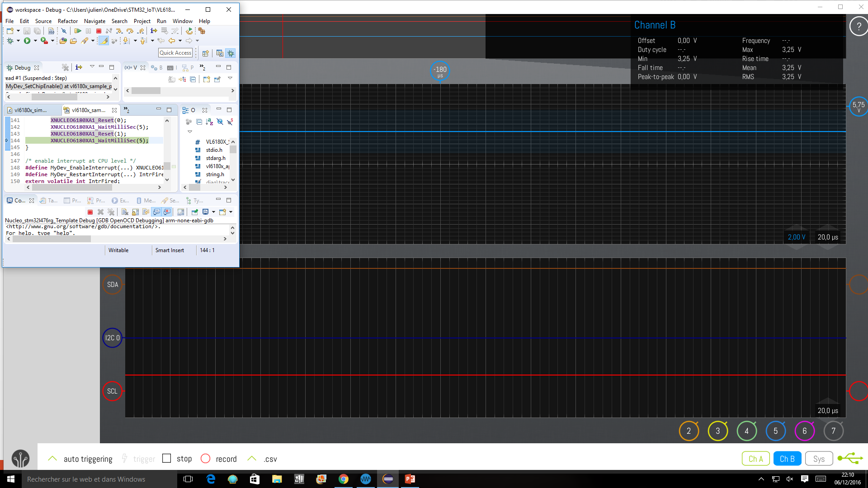Switch to the Breakpoints view tab
Image resolution: width=868 pixels, height=488 pixels.
pos(156,67)
